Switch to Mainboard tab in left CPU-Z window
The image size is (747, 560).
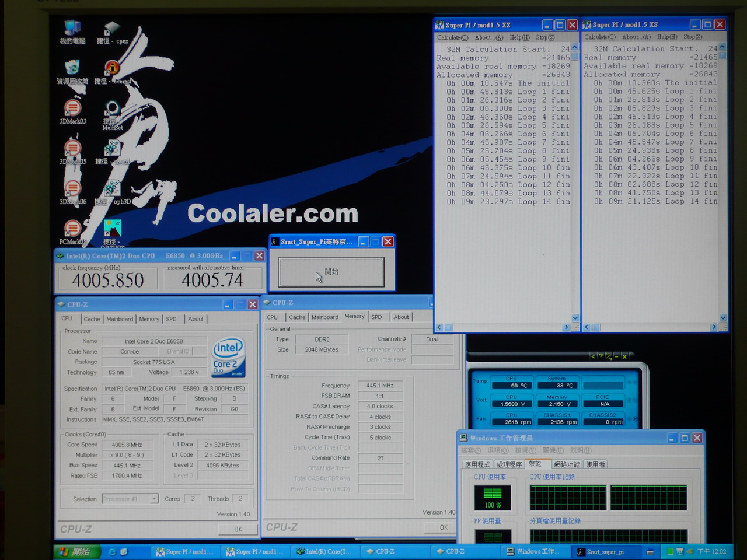pyautogui.click(x=120, y=319)
